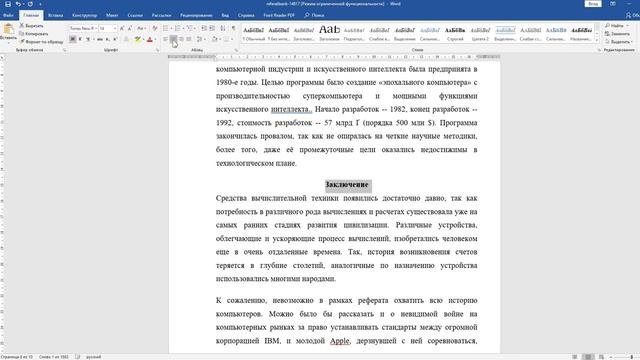
Task: Save the document from the quick access toolbar
Action: tap(7, 4)
